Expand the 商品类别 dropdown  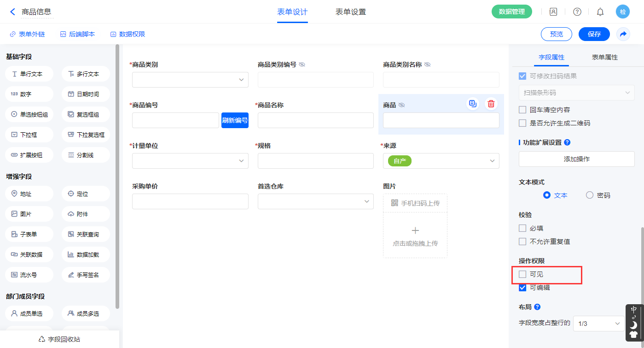pyautogui.click(x=190, y=80)
